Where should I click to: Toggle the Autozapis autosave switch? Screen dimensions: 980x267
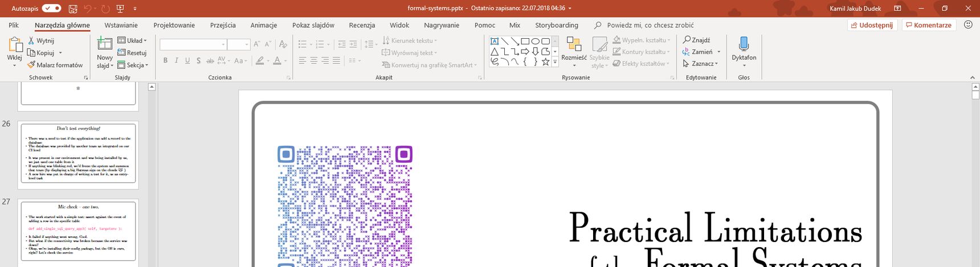[52, 9]
